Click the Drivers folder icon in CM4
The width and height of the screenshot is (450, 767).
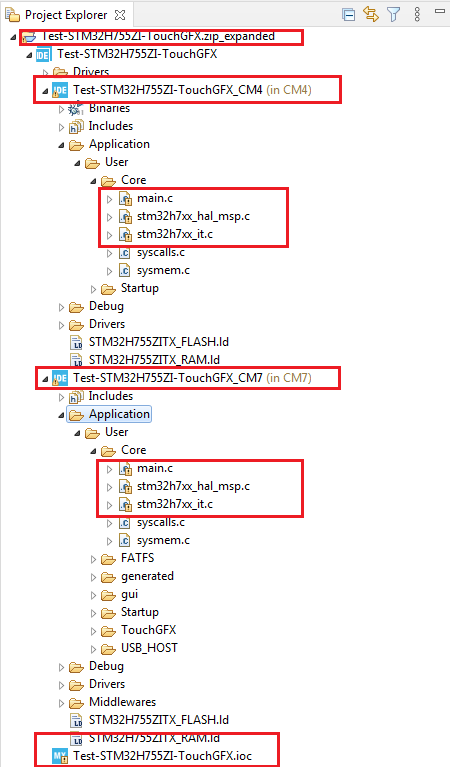76,325
